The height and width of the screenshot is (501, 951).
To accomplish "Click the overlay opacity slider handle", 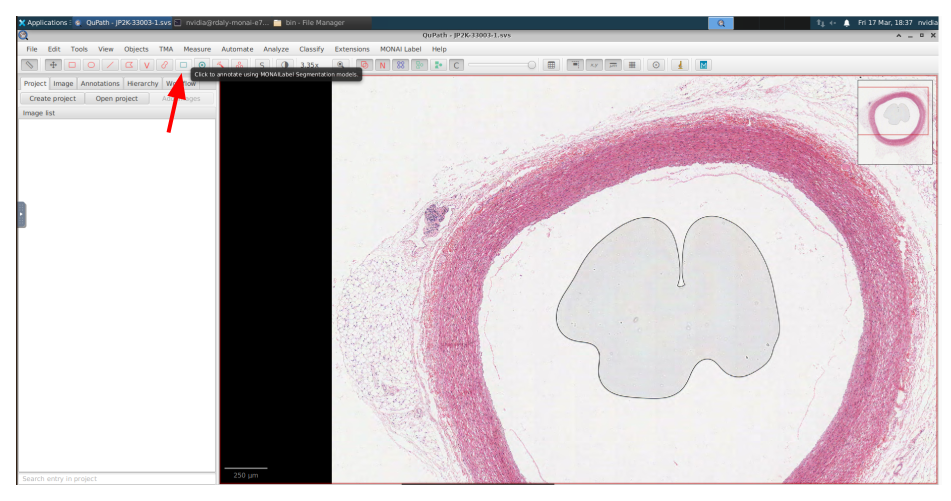I will click(x=532, y=65).
